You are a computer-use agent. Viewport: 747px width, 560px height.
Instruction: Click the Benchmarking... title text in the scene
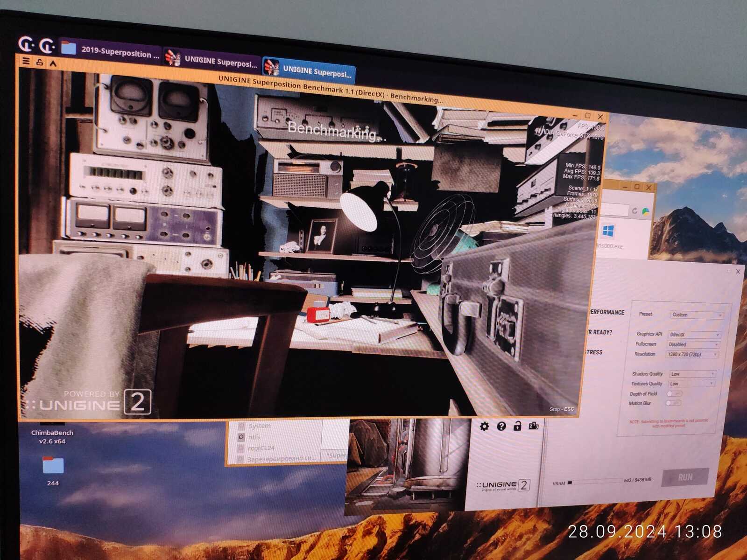pyautogui.click(x=337, y=131)
